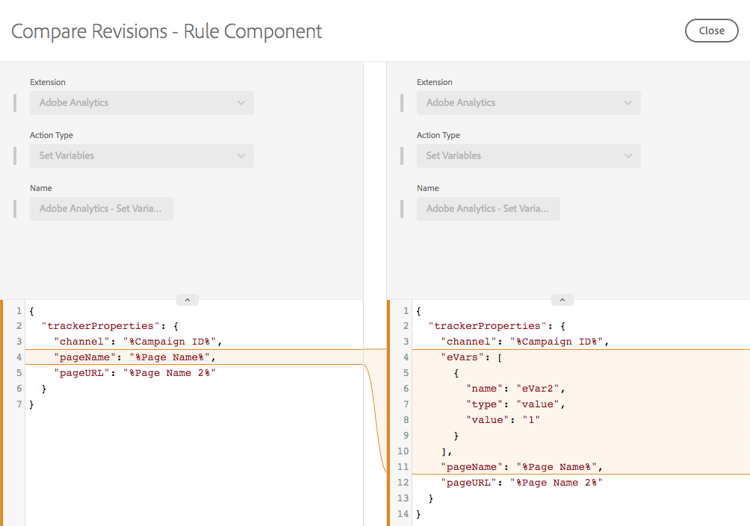Click the "name": "eVar2" line

tap(513, 388)
